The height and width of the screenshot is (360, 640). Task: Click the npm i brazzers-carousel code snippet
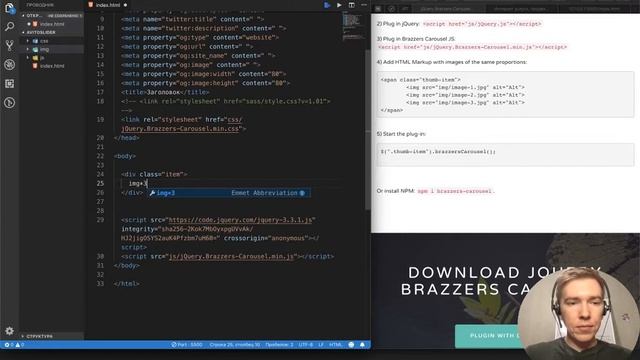(455, 191)
